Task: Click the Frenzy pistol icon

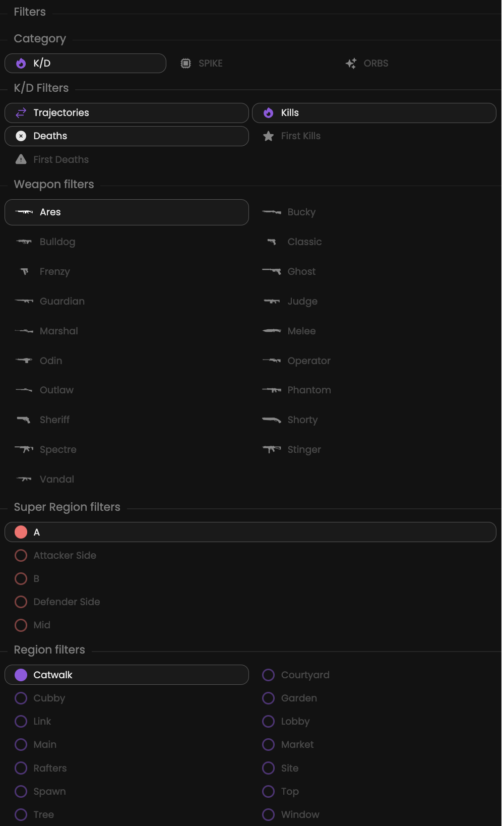Action: coord(24,271)
